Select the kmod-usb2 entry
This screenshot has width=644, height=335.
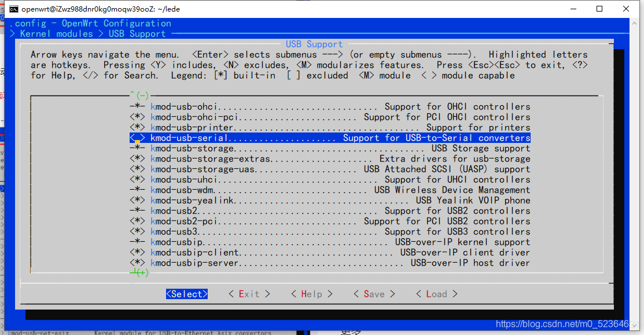[330, 211]
